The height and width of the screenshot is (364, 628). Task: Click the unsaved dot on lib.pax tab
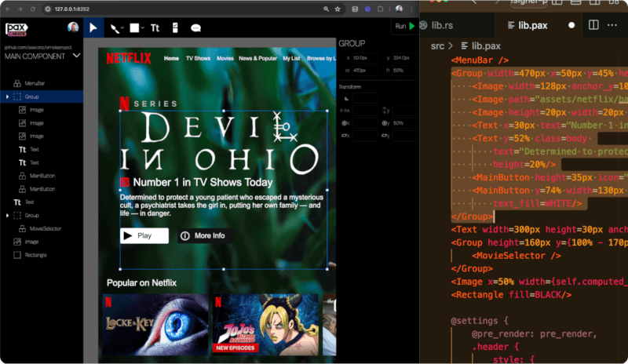pos(571,25)
